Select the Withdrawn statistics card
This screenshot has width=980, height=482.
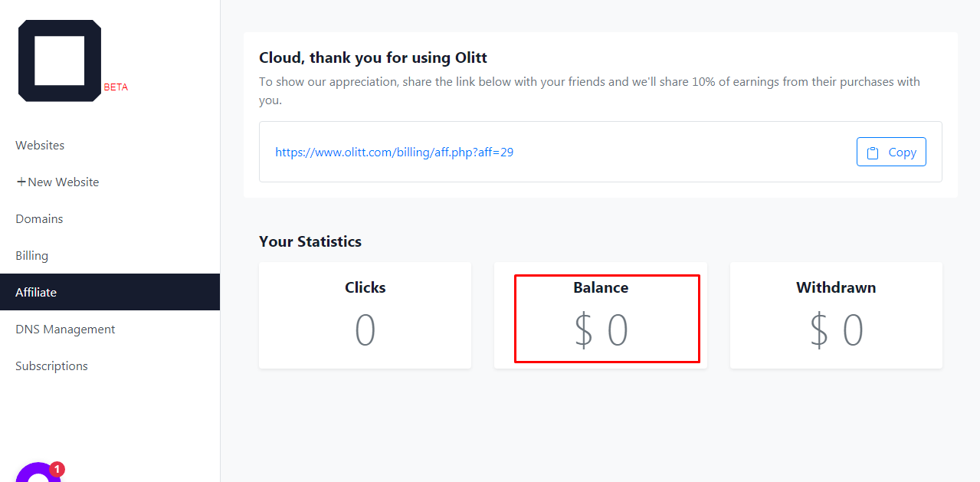pos(835,315)
